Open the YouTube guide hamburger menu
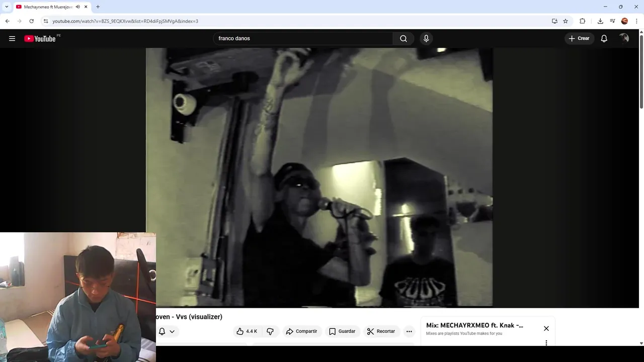Image resolution: width=644 pixels, height=362 pixels. 12,38
